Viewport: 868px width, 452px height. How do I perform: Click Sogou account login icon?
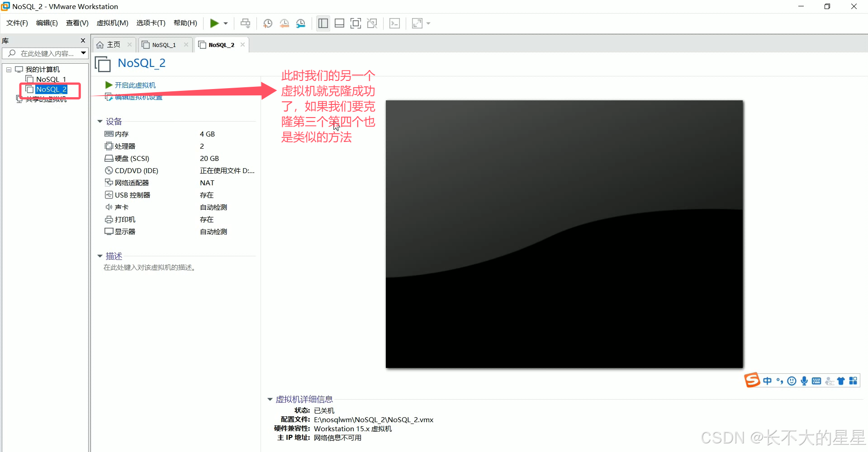click(829, 381)
